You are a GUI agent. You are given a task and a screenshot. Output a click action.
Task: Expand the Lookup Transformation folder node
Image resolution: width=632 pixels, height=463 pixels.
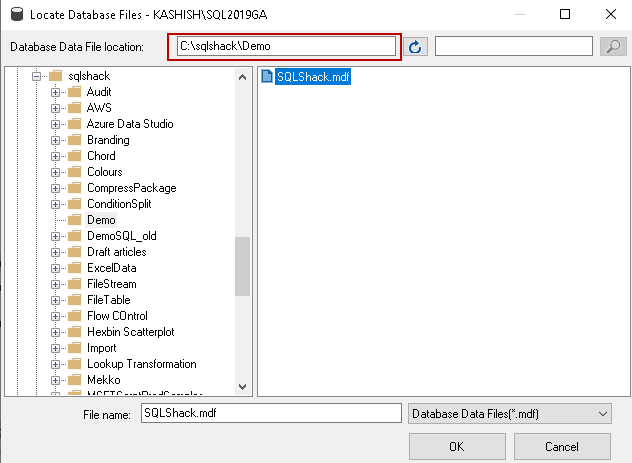56,364
